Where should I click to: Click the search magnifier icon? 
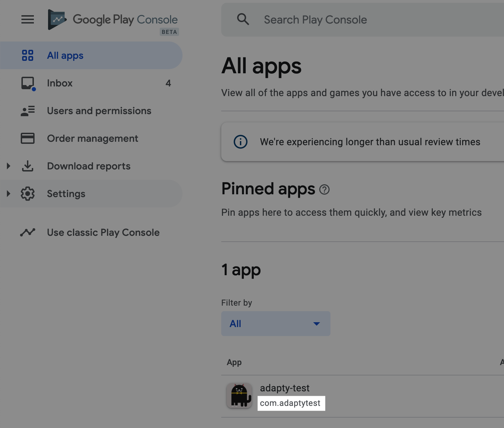(x=243, y=19)
